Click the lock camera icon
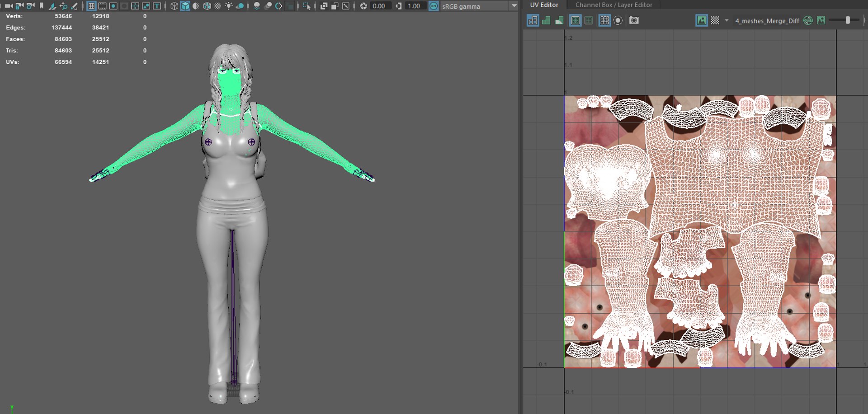The image size is (868, 414). pyautogui.click(x=19, y=6)
